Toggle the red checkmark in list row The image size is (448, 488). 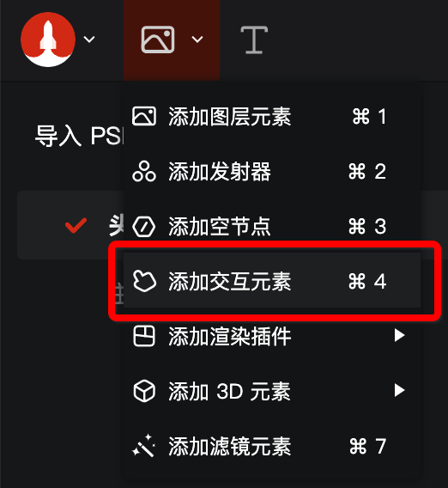coord(76,225)
